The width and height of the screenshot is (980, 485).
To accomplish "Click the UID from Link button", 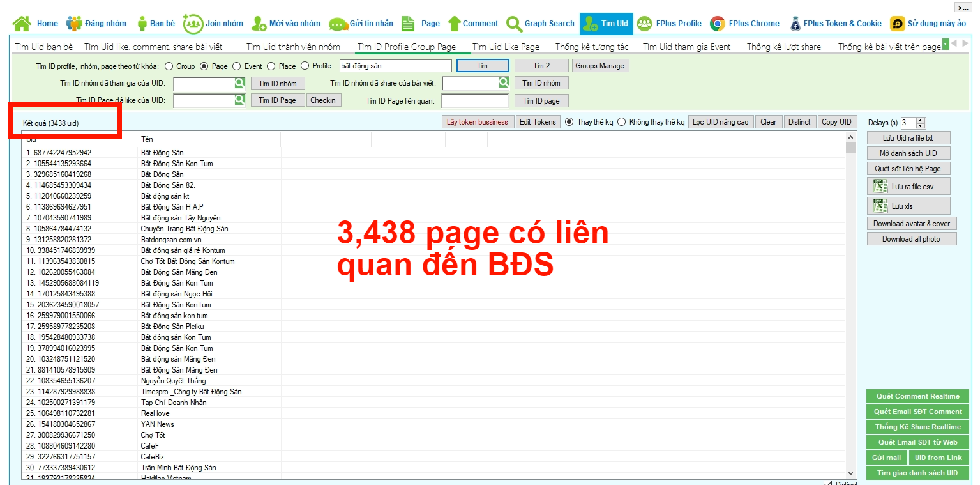I will pos(938,458).
